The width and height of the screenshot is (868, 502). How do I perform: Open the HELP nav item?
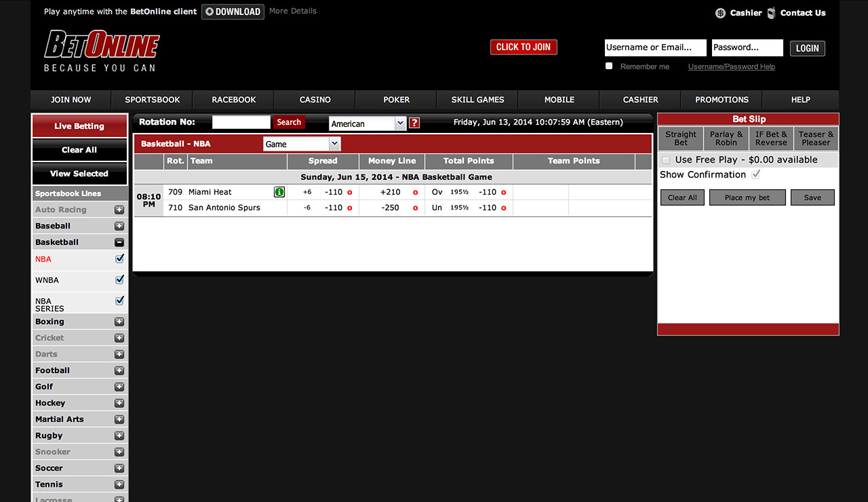click(x=801, y=100)
